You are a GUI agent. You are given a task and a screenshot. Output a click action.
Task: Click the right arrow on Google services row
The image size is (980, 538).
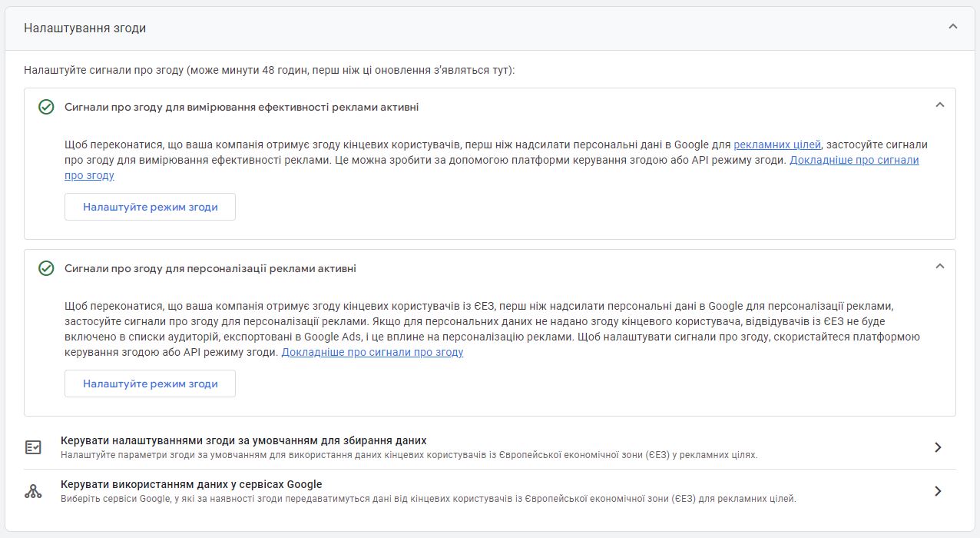tap(939, 492)
